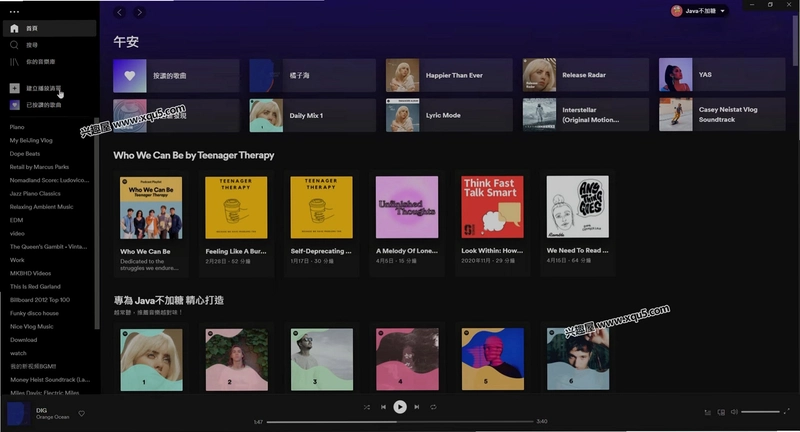The width and height of the screenshot is (800, 432).
Task: Click the navigate forward arrow
Action: click(139, 12)
